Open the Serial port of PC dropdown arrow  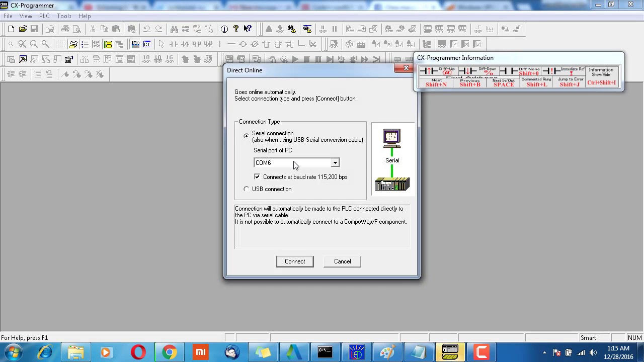335,163
